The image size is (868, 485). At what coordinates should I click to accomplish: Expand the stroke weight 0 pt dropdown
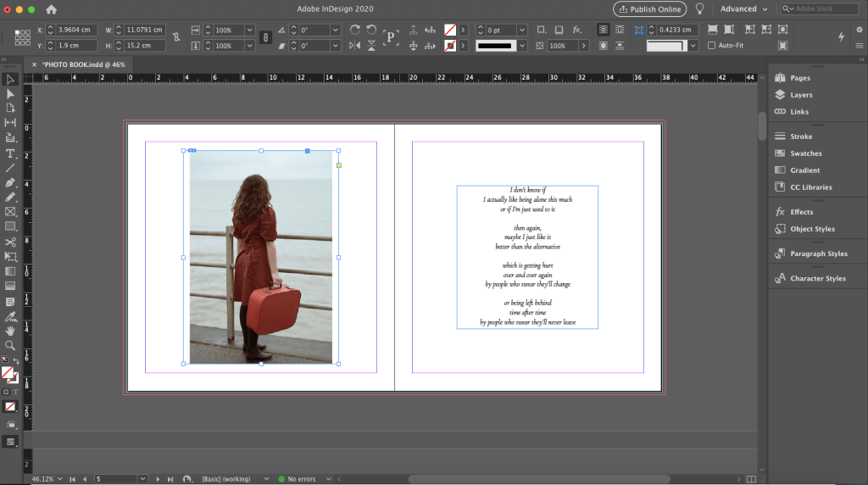click(521, 30)
